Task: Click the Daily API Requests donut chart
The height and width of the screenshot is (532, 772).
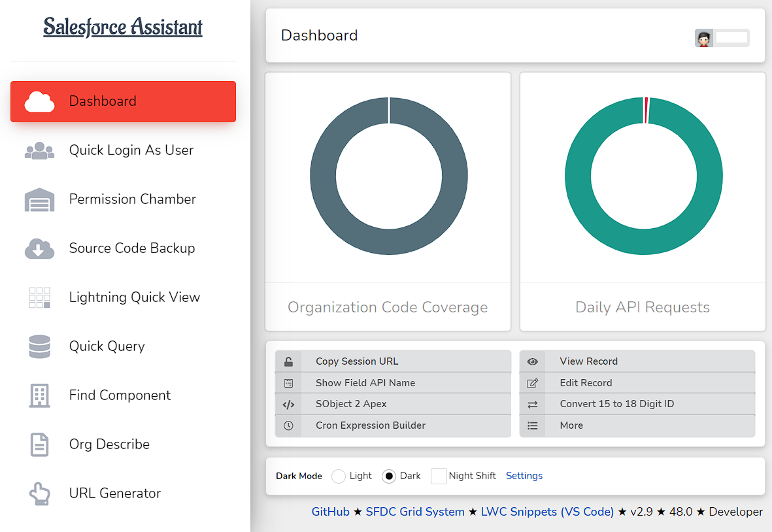Action: pos(643,176)
